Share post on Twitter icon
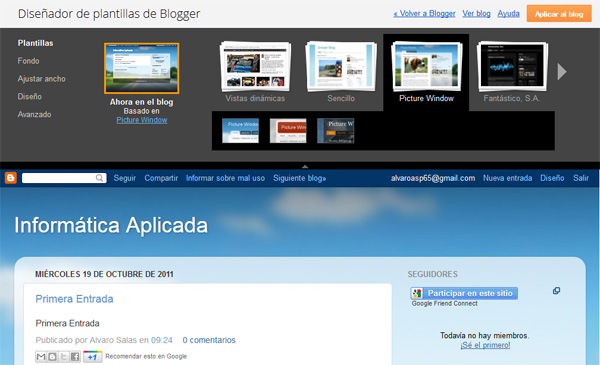 [x=64, y=357]
